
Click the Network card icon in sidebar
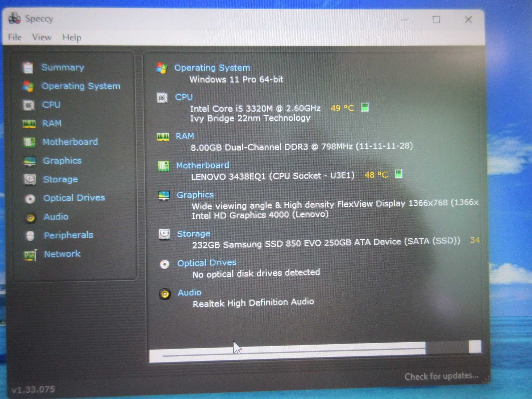coord(31,255)
